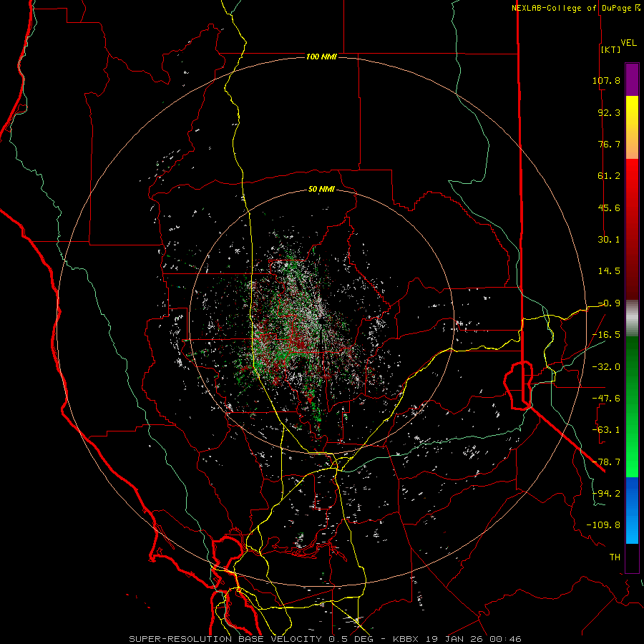Click the -0.9 value on velocity scale

[609, 303]
